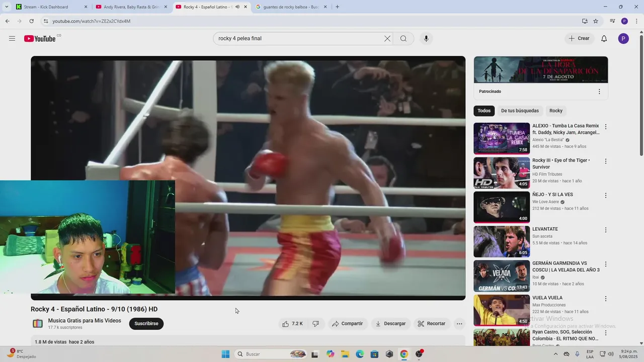The height and width of the screenshot is (362, 644).
Task: Dislike the video with thumbs down
Action: pos(316,324)
